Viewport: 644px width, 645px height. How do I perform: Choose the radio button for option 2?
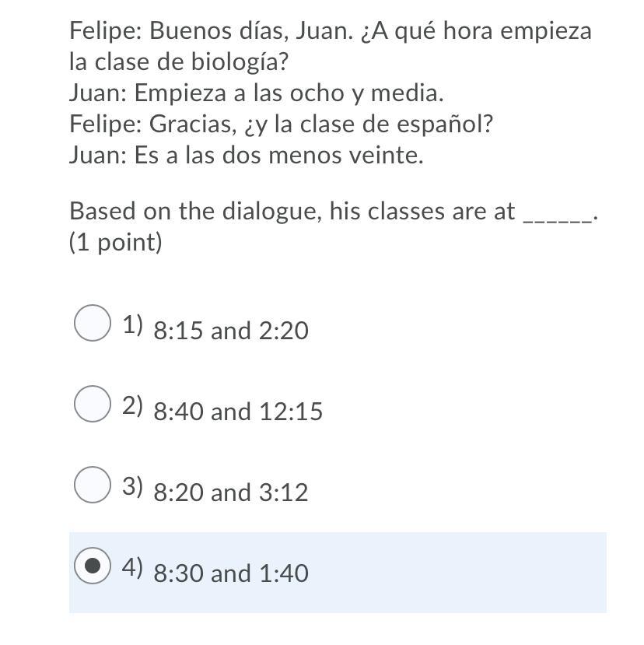(x=93, y=404)
